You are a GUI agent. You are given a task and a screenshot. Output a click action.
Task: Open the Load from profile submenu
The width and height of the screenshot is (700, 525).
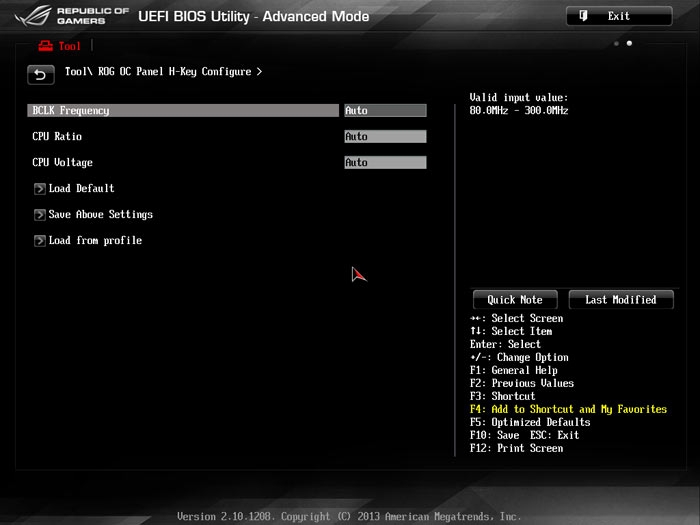click(x=95, y=240)
